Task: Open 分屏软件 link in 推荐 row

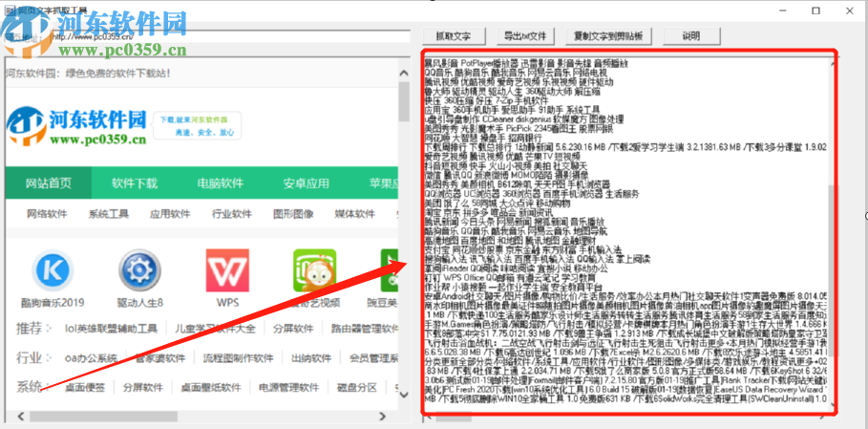Action: tap(293, 329)
